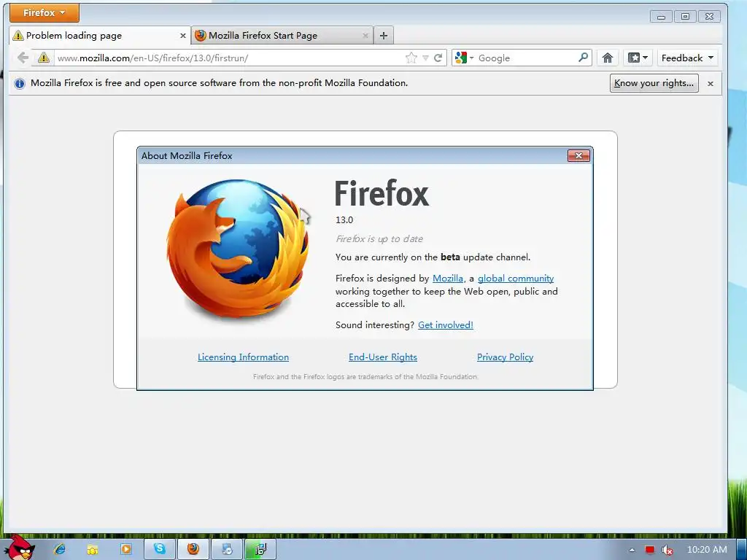Open the Licensing Information link

243,357
